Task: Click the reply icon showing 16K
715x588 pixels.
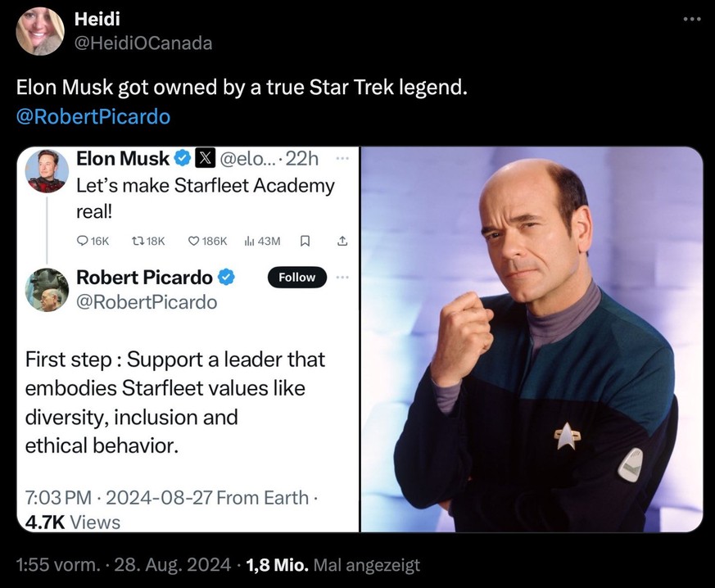Action: [82, 241]
